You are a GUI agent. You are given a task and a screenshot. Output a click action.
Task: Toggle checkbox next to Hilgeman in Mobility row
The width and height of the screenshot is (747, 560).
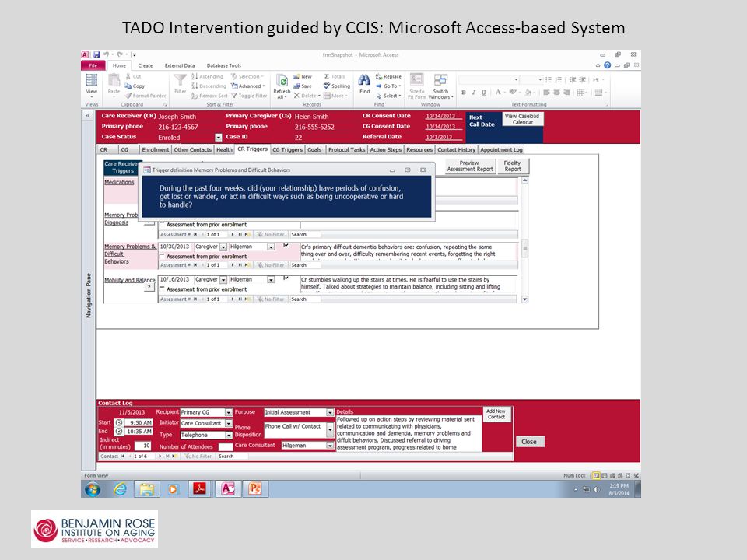(x=286, y=278)
